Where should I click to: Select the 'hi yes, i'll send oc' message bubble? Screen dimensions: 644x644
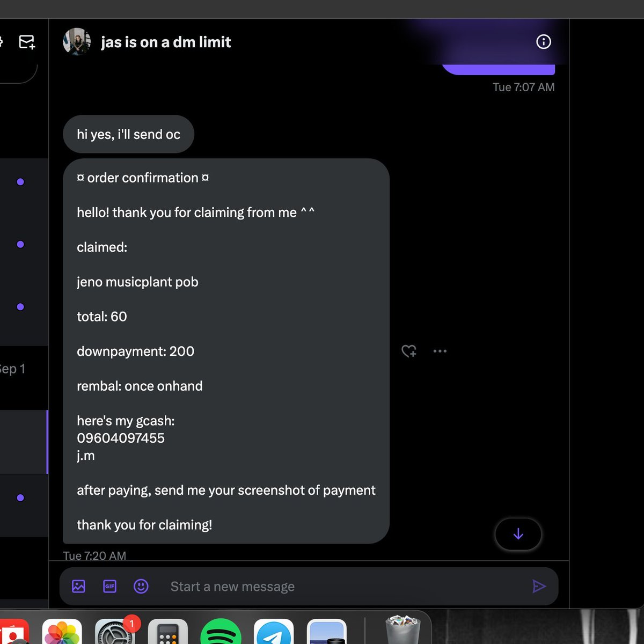(128, 134)
